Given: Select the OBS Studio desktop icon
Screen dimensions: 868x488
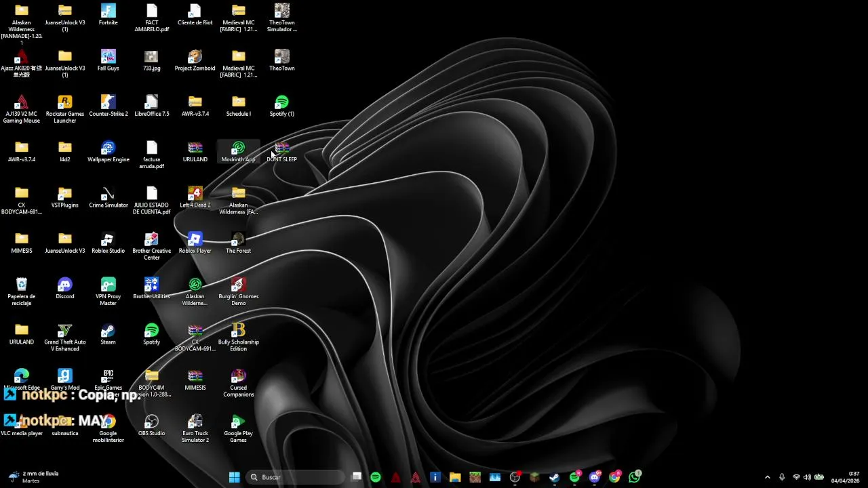Looking at the screenshot, I should [x=151, y=426].
